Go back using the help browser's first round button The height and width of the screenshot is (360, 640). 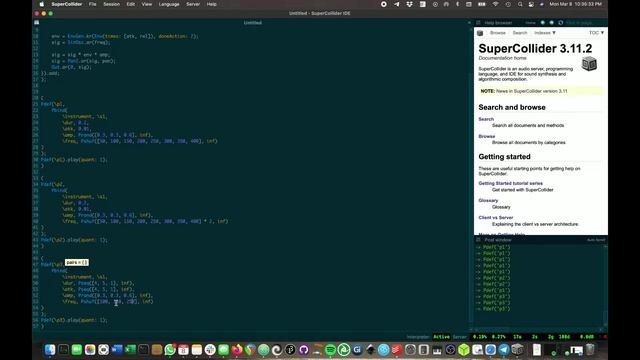pos(543,23)
